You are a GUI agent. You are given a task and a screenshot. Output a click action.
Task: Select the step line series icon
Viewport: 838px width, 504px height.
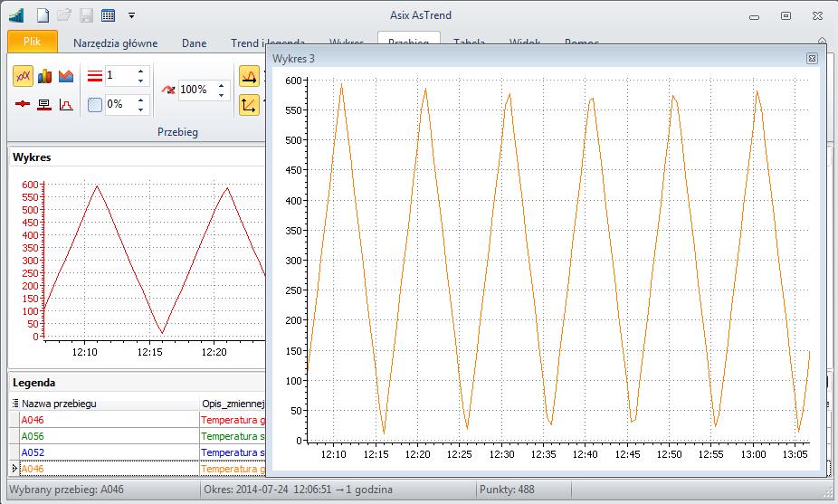click(x=66, y=104)
